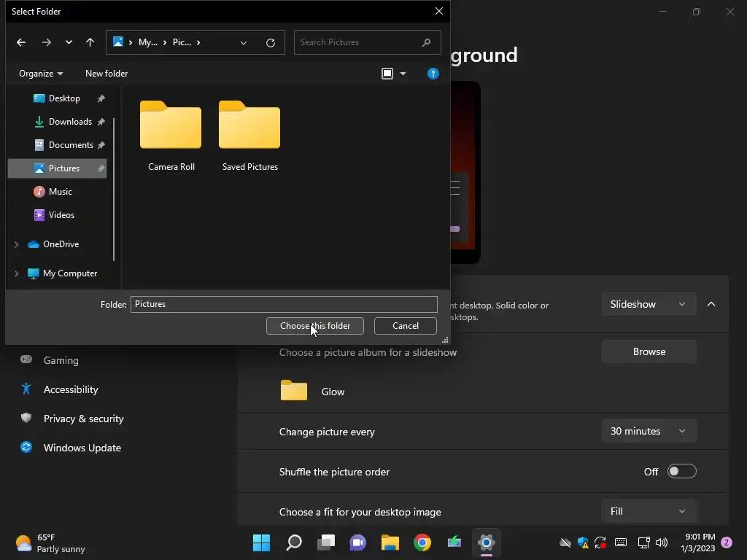Go up one folder level
The image size is (747, 560).
pos(90,42)
